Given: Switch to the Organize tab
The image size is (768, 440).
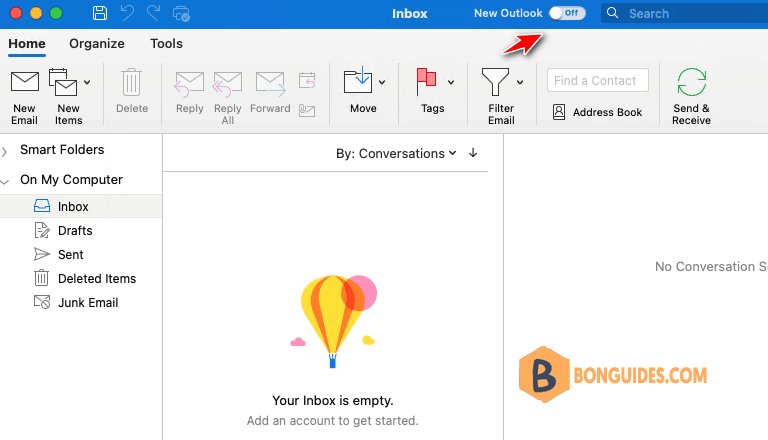Looking at the screenshot, I should (x=96, y=44).
